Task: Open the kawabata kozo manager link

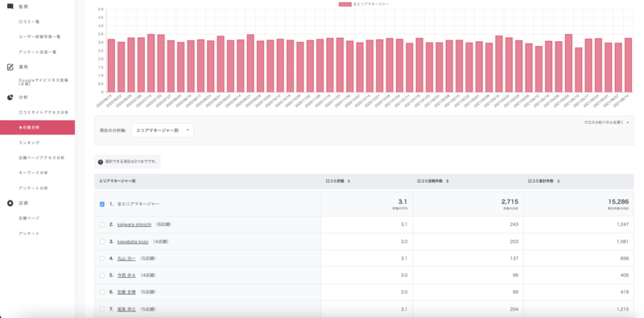Action: [x=133, y=242]
